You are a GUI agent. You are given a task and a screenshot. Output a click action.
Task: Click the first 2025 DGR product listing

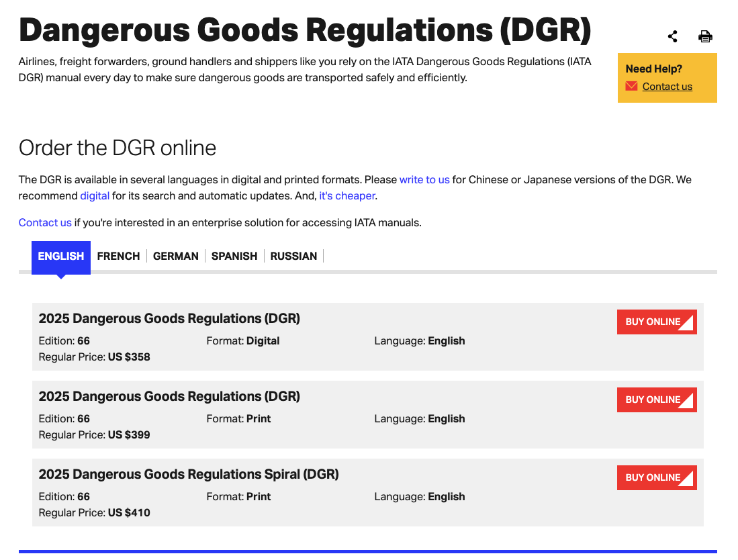pyautogui.click(x=169, y=318)
